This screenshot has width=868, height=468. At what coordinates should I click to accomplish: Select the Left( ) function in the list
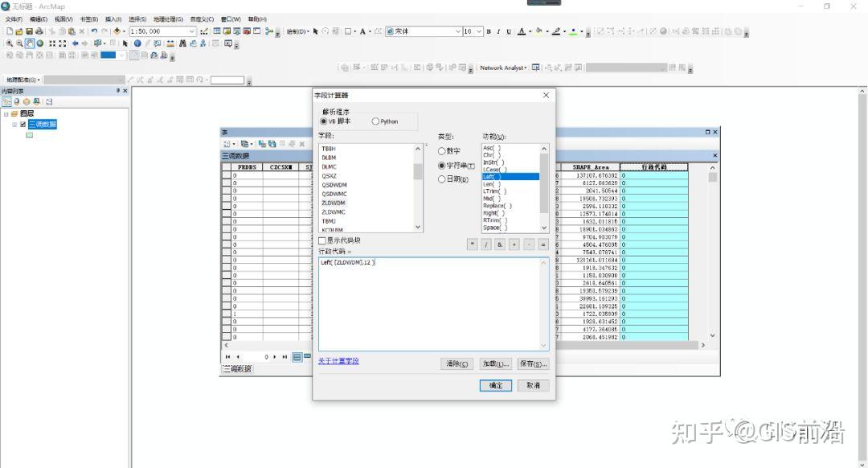tap(510, 177)
